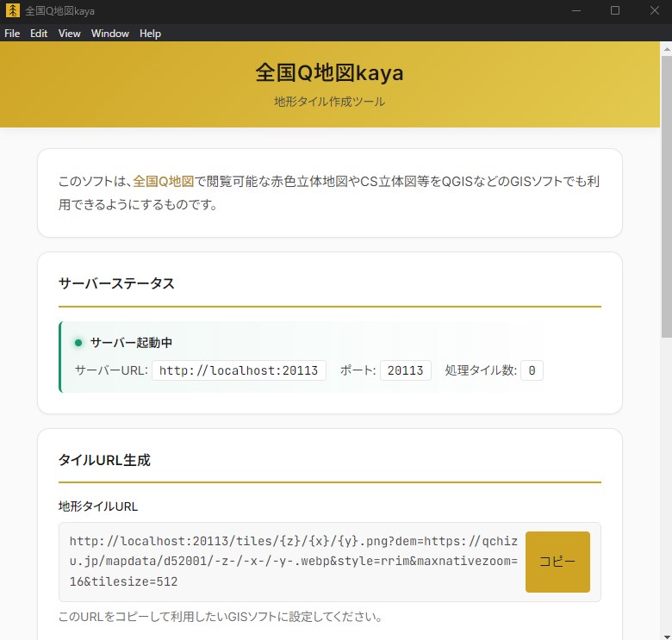The image size is (672, 640).
Task: Click the ポート: label
Action: coord(358,370)
